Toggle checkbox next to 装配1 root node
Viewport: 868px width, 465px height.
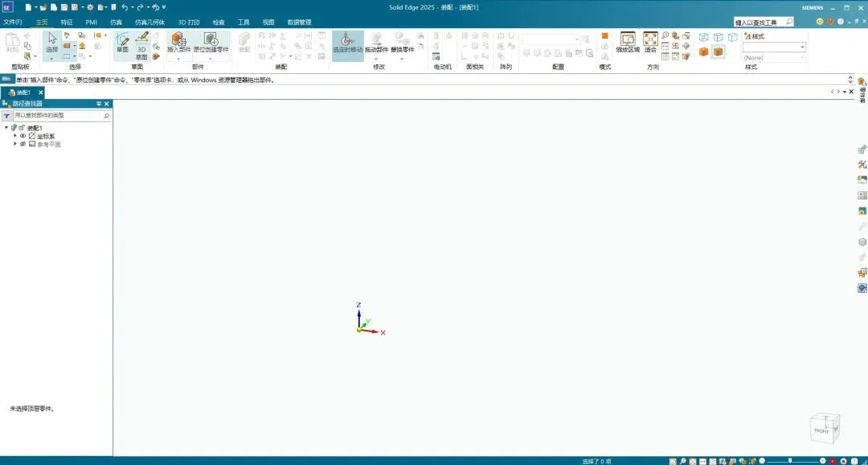21,128
